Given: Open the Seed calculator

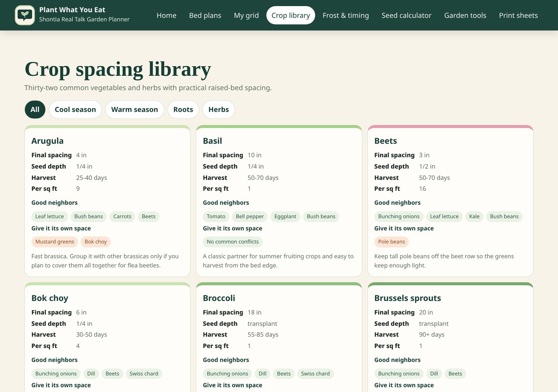Looking at the screenshot, I should pyautogui.click(x=407, y=15).
